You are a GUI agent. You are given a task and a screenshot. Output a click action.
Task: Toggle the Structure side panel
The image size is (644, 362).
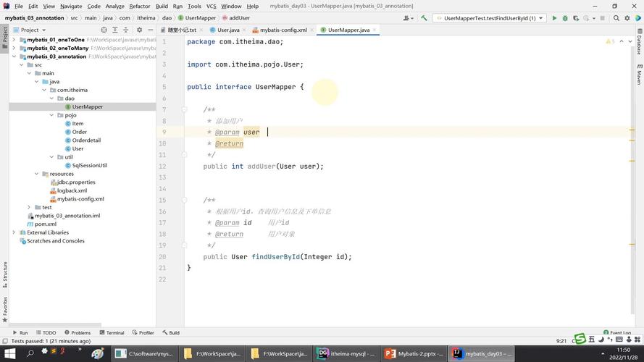pyautogui.click(x=4, y=272)
